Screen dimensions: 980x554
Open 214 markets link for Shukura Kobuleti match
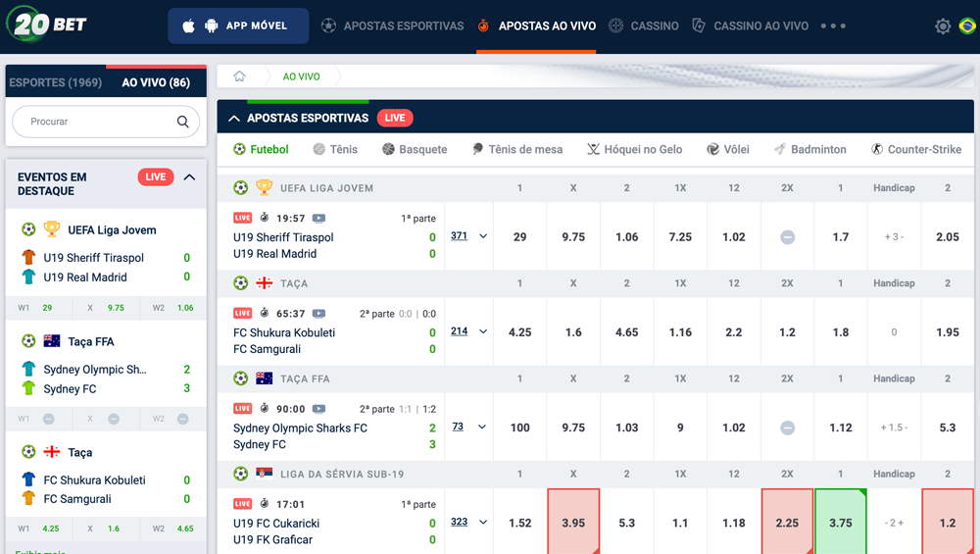[x=460, y=330]
